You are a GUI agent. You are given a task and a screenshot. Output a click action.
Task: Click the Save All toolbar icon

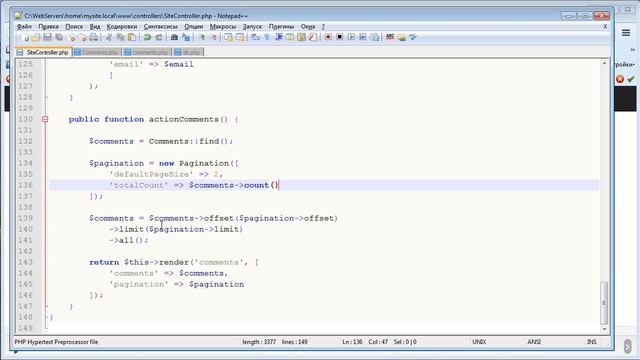[x=59, y=38]
